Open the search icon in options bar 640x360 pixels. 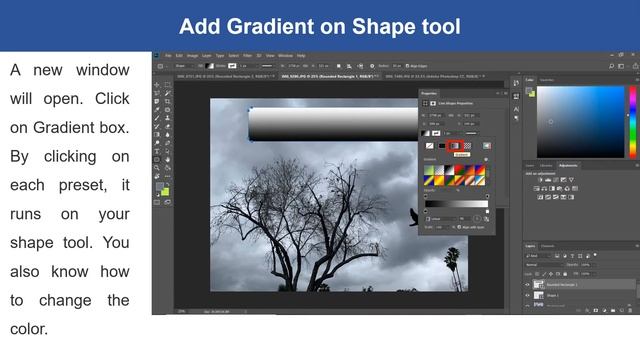(611, 66)
